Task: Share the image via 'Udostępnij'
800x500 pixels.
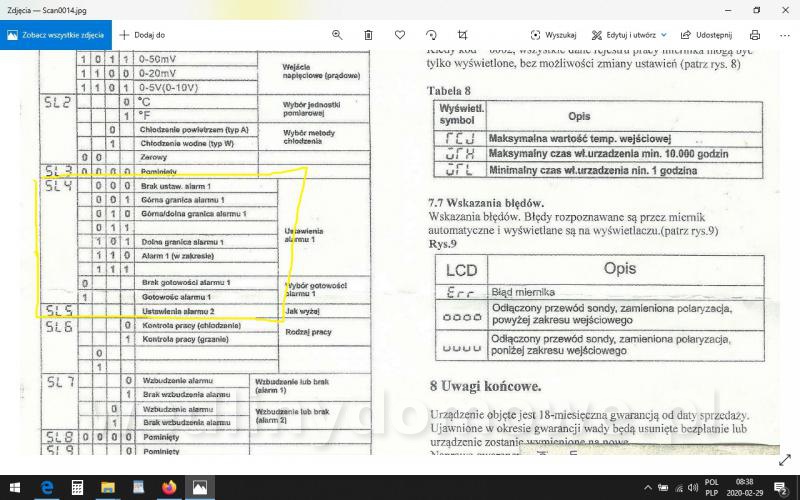Action: (x=707, y=35)
